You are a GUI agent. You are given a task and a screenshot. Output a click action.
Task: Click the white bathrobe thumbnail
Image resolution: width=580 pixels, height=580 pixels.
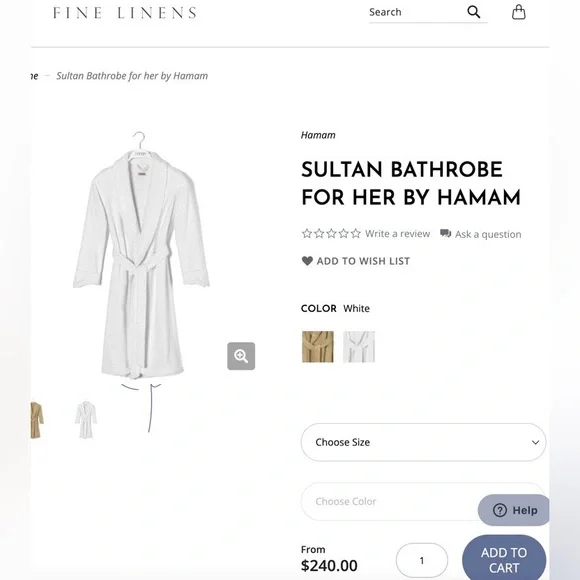[86, 420]
